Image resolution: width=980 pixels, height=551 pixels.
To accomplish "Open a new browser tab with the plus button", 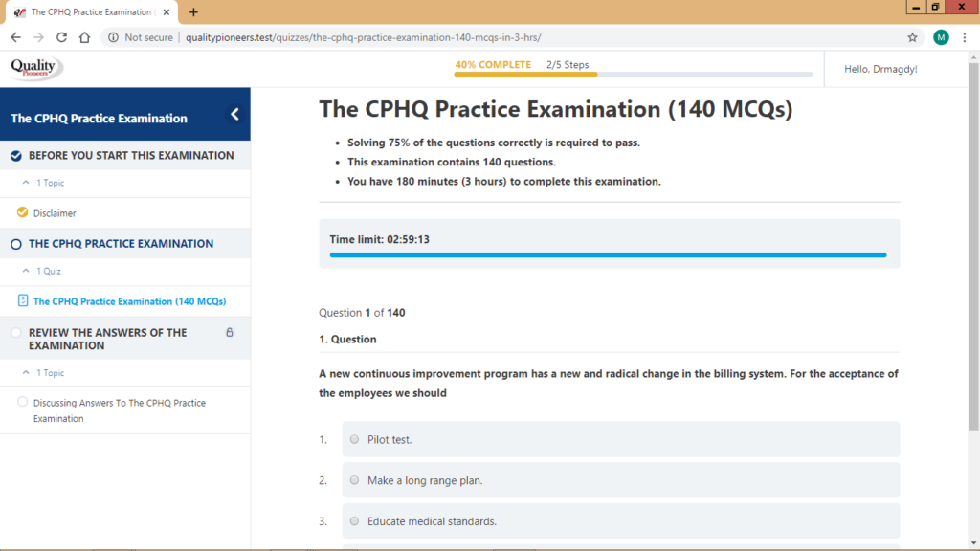I will coord(193,11).
